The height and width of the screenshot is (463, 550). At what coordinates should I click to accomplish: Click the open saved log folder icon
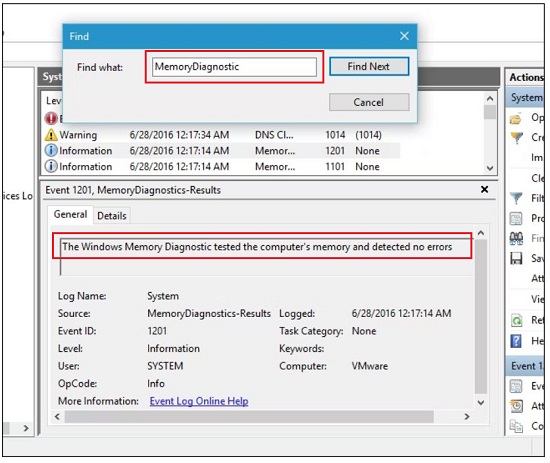[516, 119]
